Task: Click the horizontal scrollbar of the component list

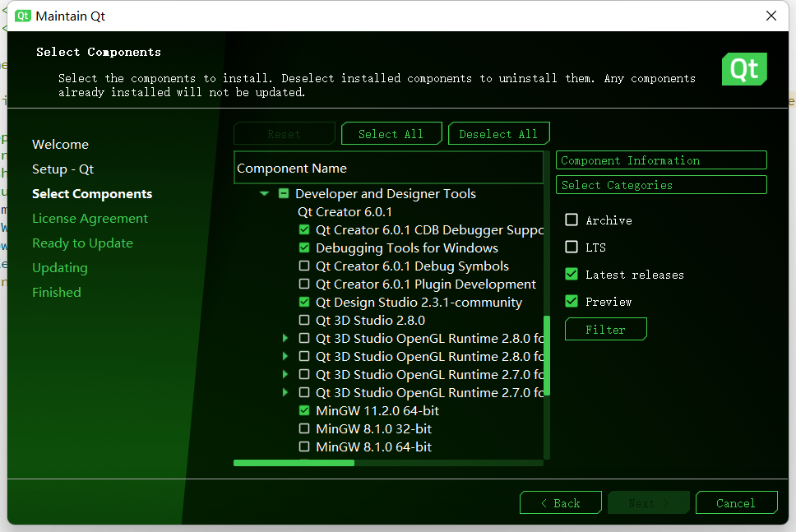Action: pyautogui.click(x=294, y=463)
